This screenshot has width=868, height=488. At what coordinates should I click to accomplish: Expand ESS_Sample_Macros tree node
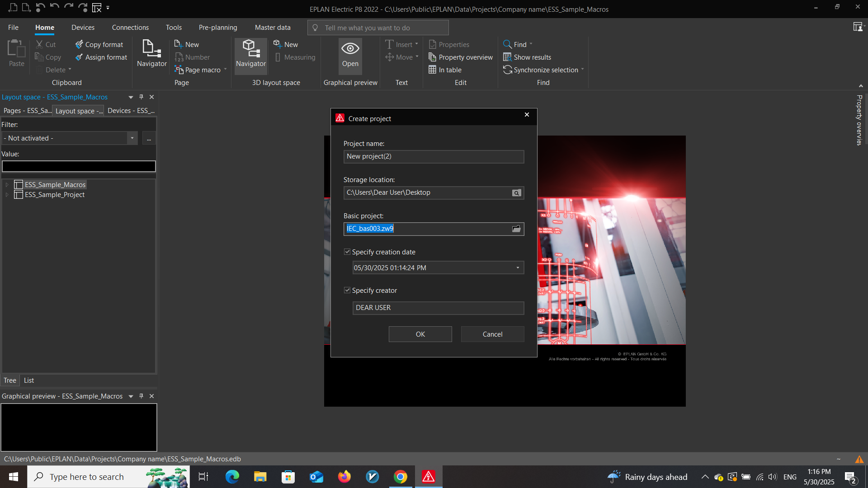[7, 185]
